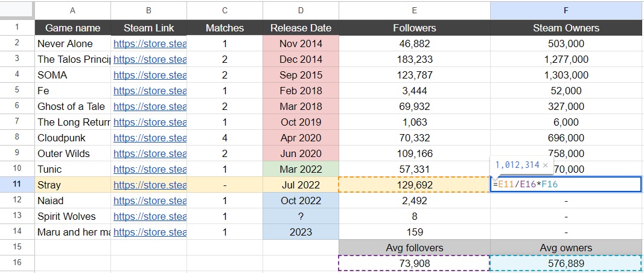The height and width of the screenshot is (273, 644).
Task: Select column F header
Action: point(566,10)
